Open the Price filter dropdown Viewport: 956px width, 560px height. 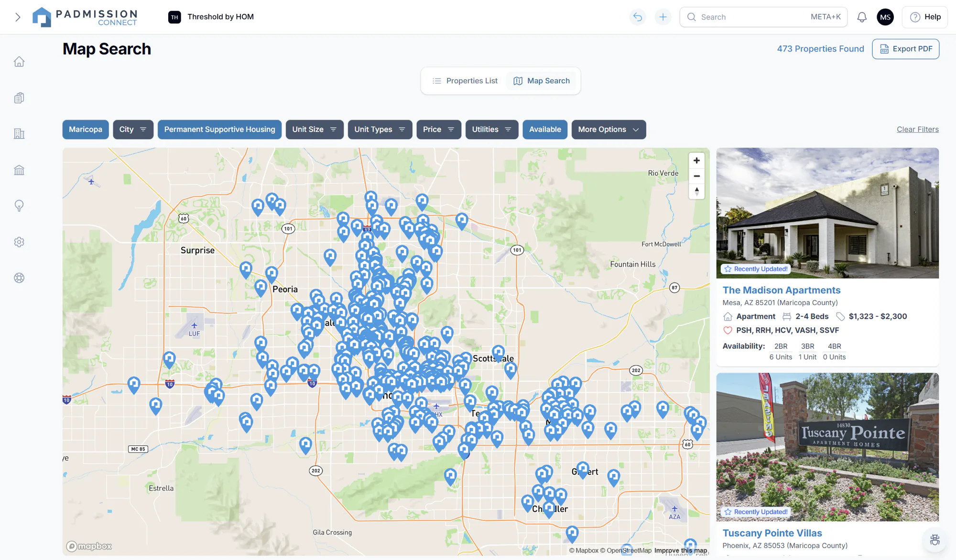pyautogui.click(x=439, y=129)
